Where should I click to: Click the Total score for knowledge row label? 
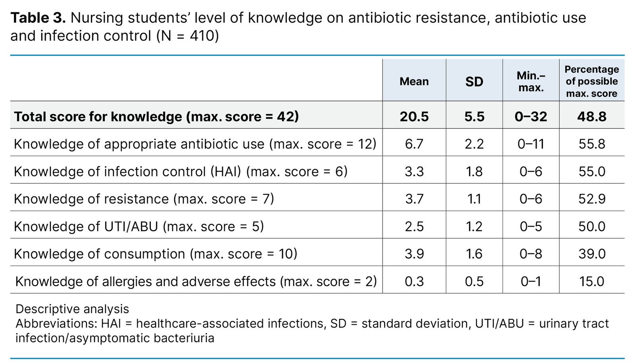(156, 116)
